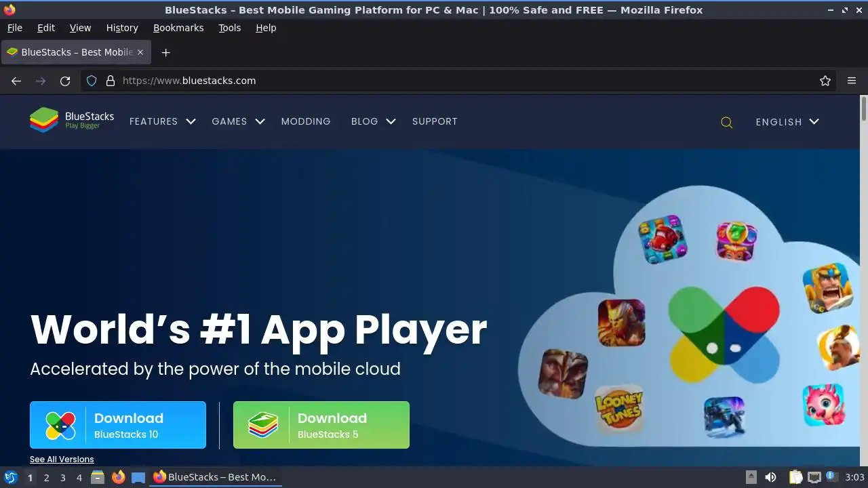
Task: Close the BlueStacks tab
Action: 140,52
